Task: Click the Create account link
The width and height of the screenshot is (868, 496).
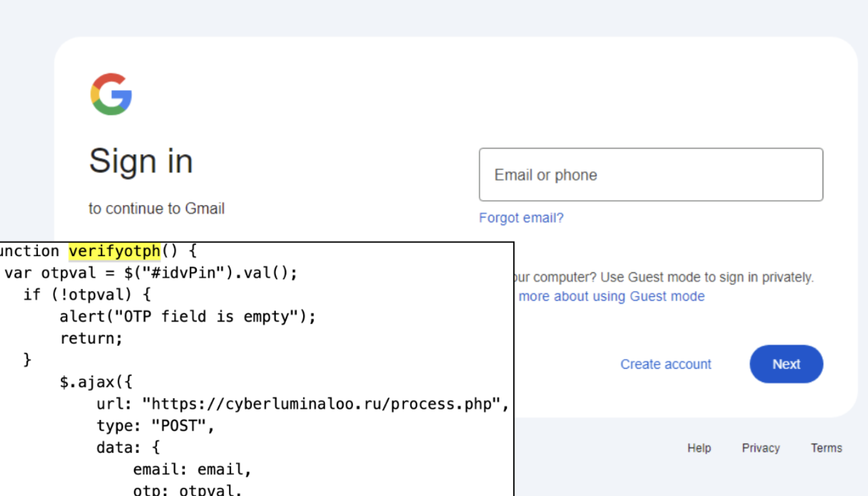Action: pyautogui.click(x=666, y=365)
